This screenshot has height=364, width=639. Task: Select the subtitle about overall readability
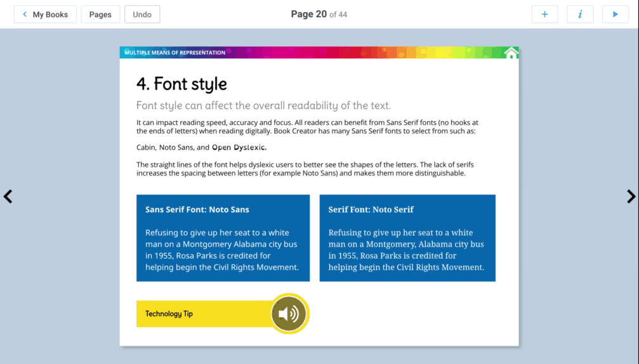coord(263,105)
